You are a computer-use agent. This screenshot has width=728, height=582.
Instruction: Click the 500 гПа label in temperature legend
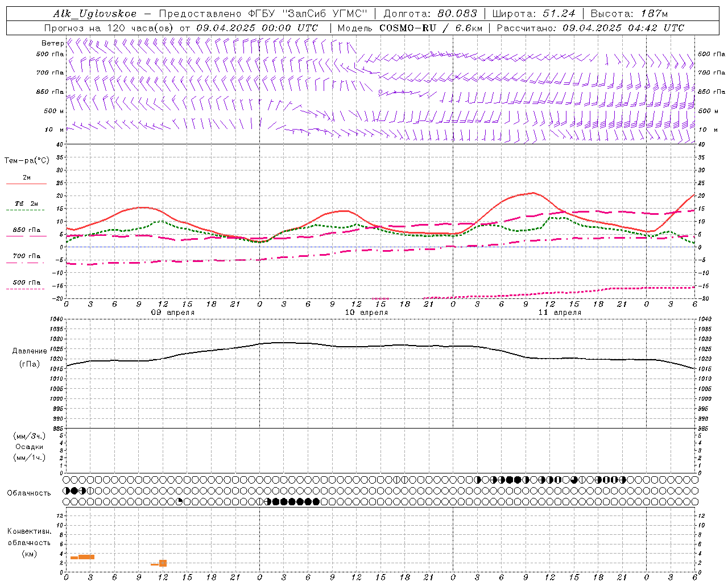pyautogui.click(x=27, y=282)
